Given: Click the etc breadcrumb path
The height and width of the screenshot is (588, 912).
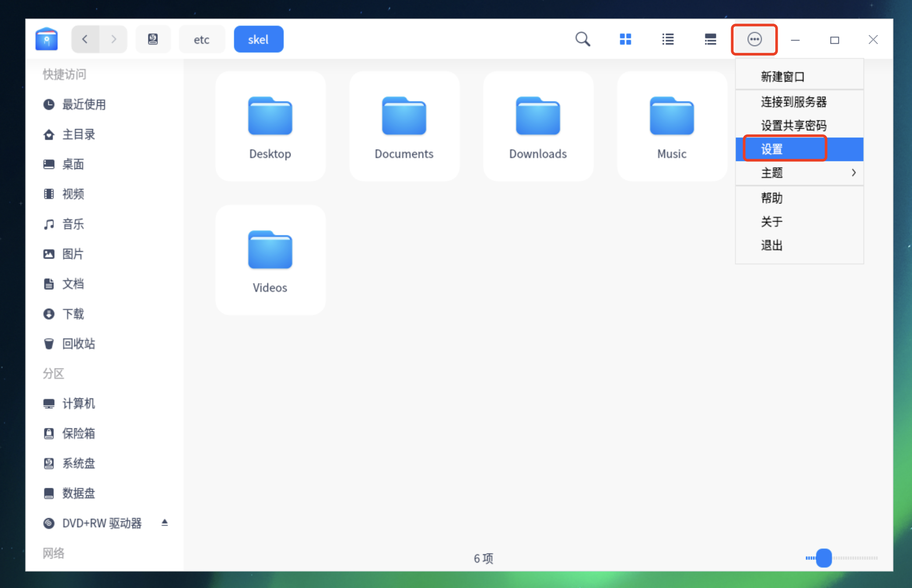Looking at the screenshot, I should tap(201, 39).
